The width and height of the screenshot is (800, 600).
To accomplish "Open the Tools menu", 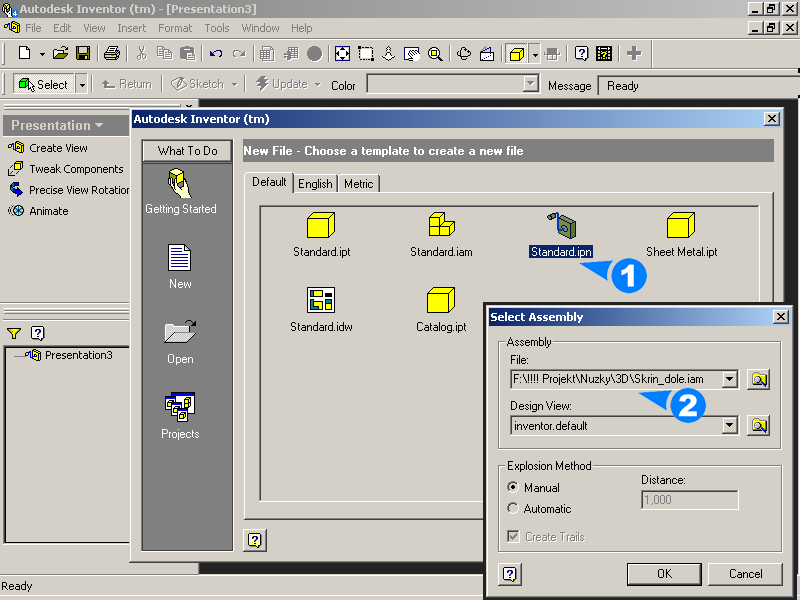I will pyautogui.click(x=217, y=28).
